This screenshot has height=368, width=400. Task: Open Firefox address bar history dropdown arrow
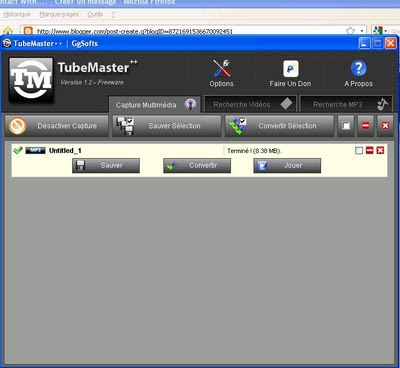(362, 31)
